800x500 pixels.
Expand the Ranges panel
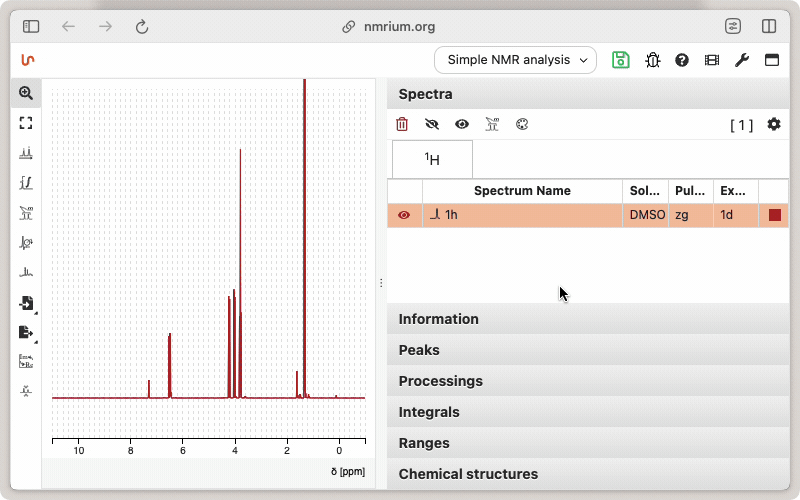[424, 443]
